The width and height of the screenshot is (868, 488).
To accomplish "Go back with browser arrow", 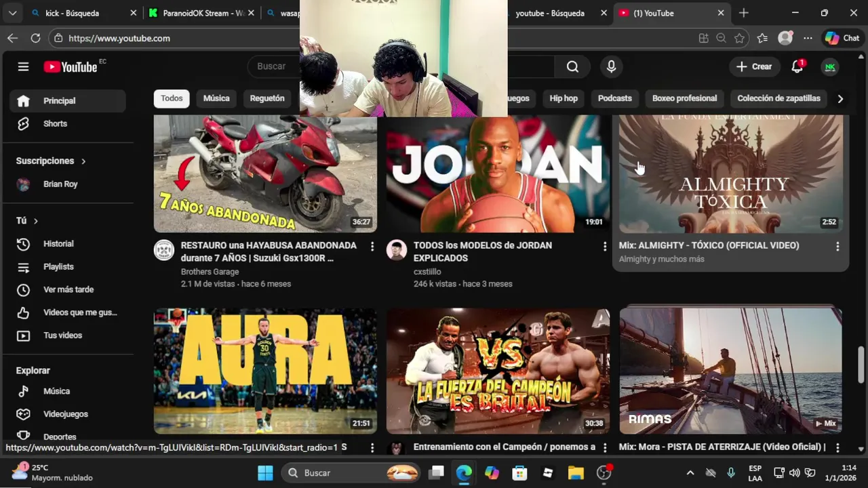I will (x=13, y=39).
